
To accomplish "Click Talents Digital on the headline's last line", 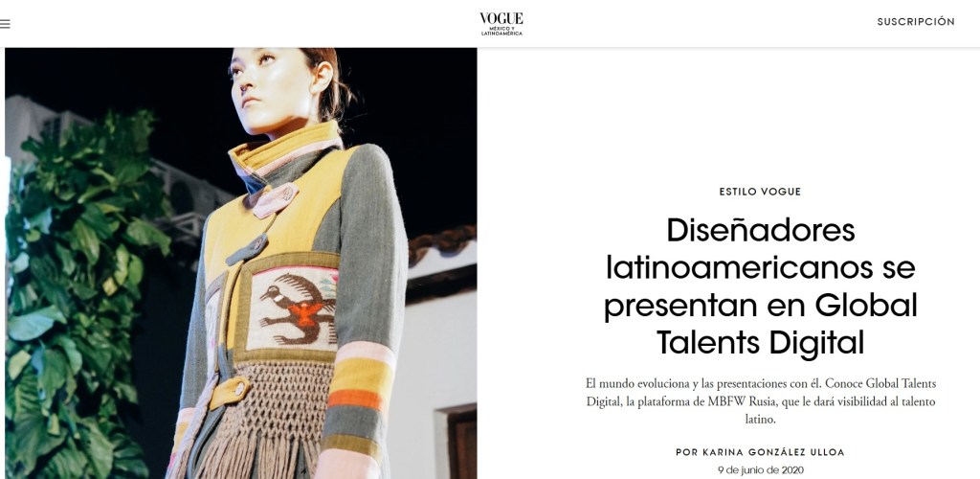I will click(761, 343).
